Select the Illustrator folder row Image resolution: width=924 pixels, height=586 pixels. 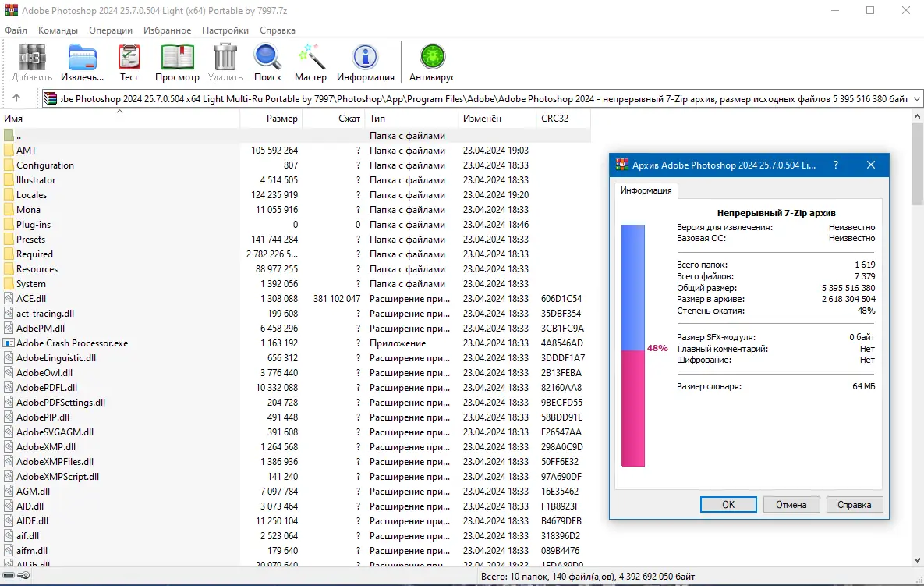tap(296, 179)
